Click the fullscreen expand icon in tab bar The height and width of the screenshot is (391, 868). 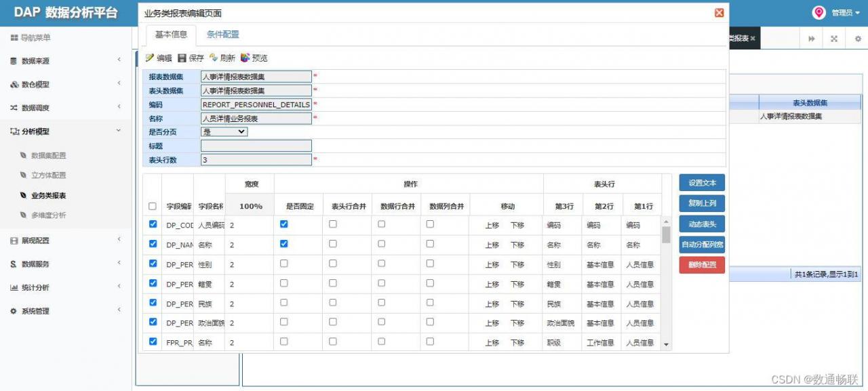(834, 39)
